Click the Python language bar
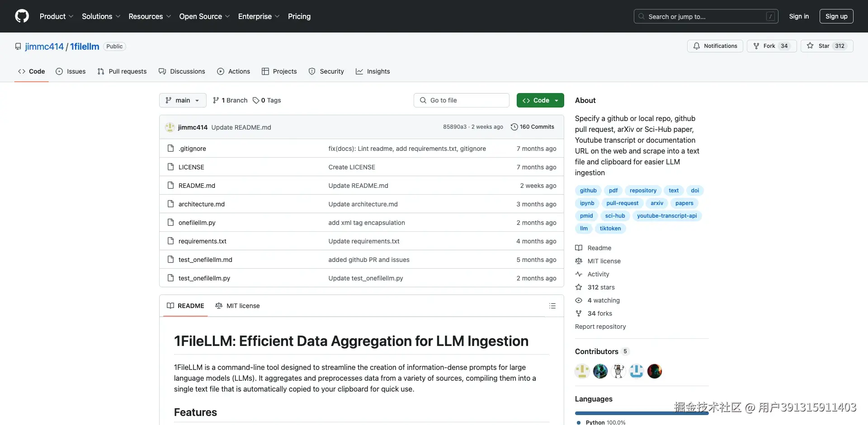This screenshot has width=868, height=425. coord(642,413)
